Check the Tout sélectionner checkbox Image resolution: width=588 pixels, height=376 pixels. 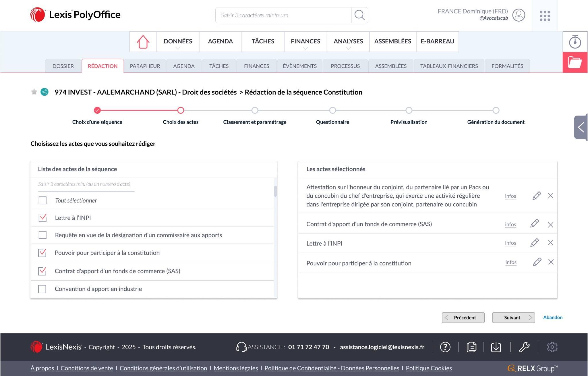pyautogui.click(x=42, y=200)
